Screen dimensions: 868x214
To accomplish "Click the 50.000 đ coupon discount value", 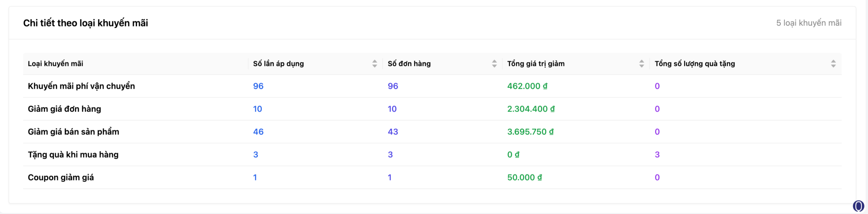I will [524, 177].
